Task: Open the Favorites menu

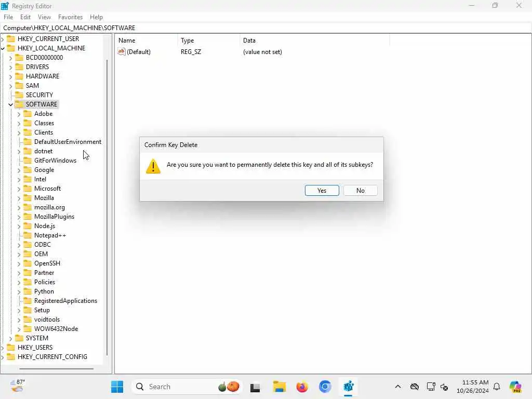Action: (x=70, y=17)
